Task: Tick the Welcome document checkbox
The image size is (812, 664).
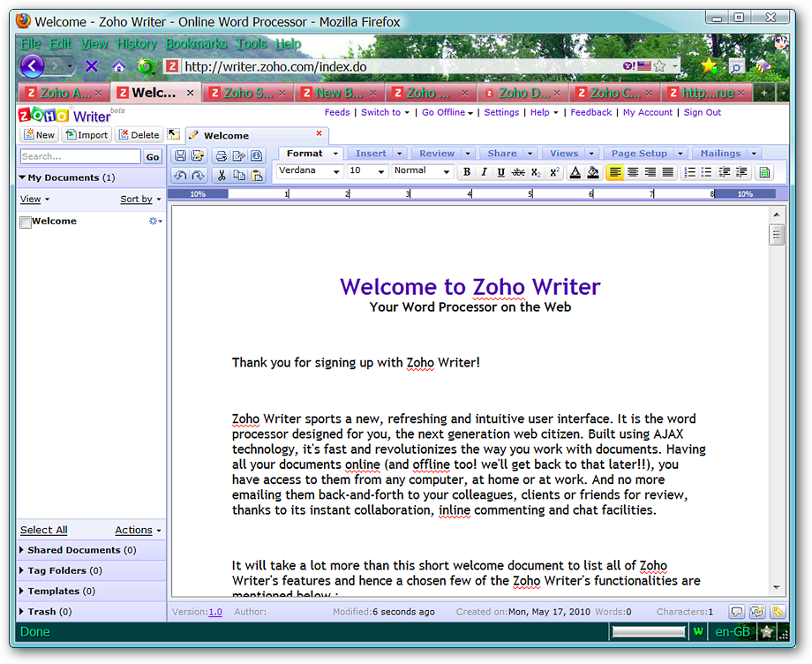Action: (25, 223)
